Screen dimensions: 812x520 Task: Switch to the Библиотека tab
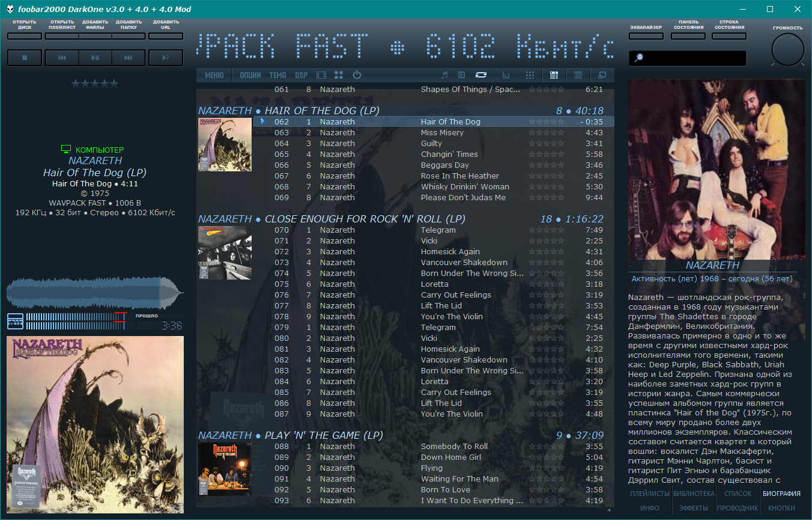coord(694,494)
